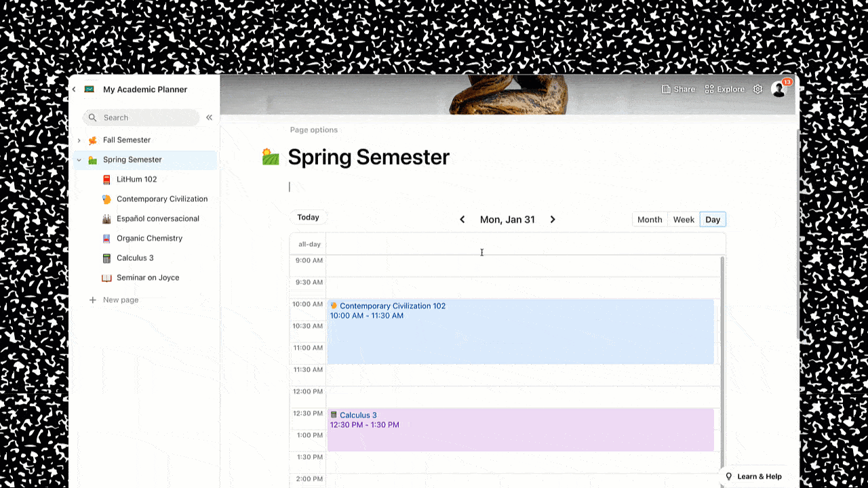Image resolution: width=868 pixels, height=488 pixels.
Task: Expand the Fall Semester tree item
Action: tap(79, 140)
